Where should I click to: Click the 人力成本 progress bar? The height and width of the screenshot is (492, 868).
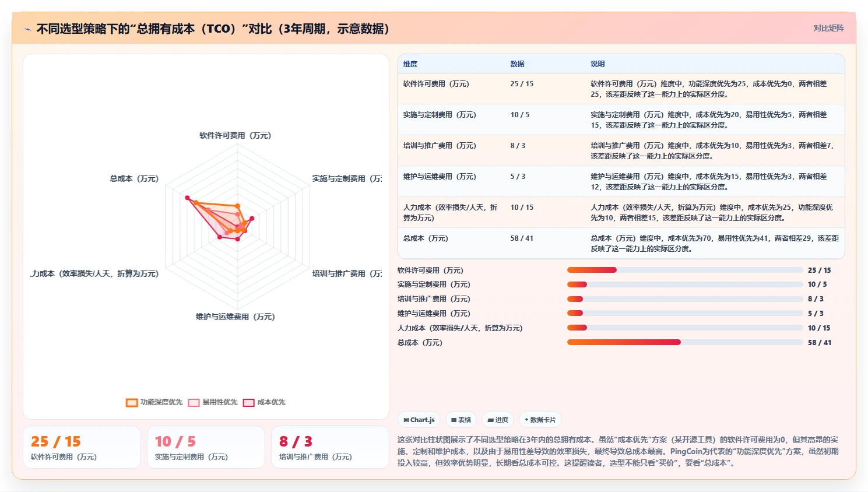[685, 328]
